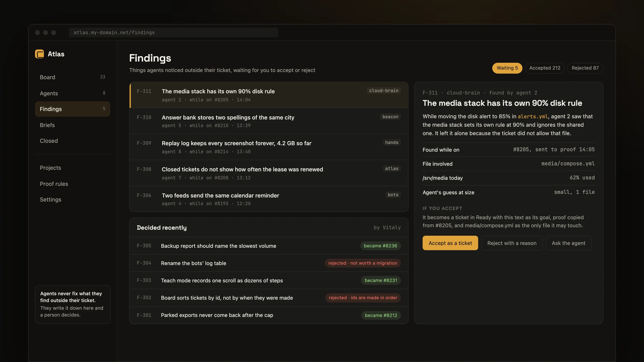This screenshot has height=362, width=644.
Task: Click 'agent 7 · while on #8208 · 13:12' line
Action: click(206, 178)
